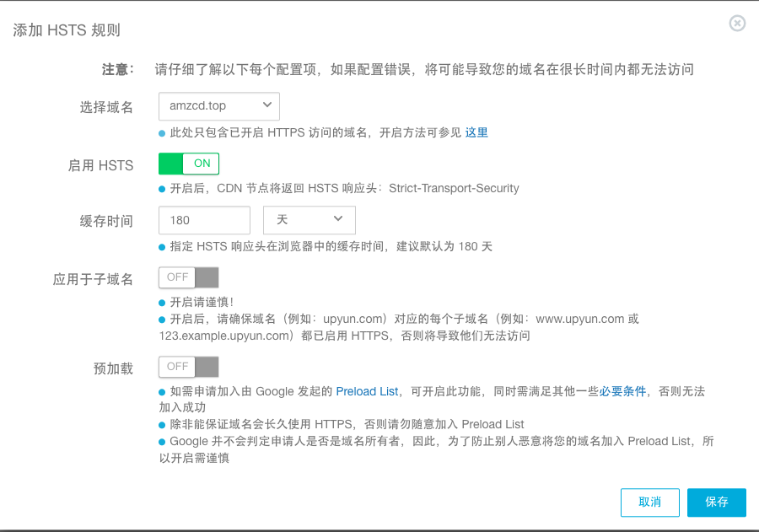This screenshot has height=532, width=759.
Task: Click the 预加载 label
Action: click(113, 368)
